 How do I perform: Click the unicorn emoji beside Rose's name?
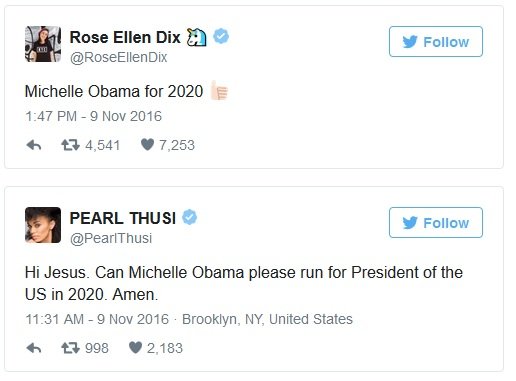pos(196,37)
